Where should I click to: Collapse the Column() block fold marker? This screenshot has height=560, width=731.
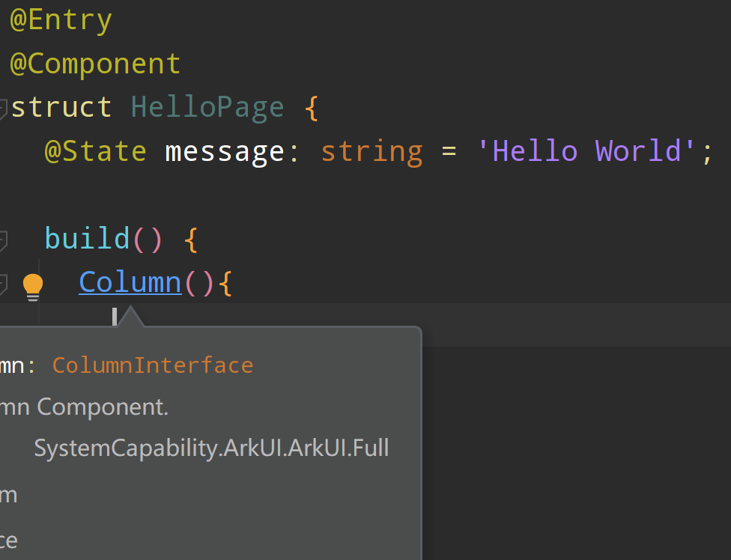[x=2, y=284]
